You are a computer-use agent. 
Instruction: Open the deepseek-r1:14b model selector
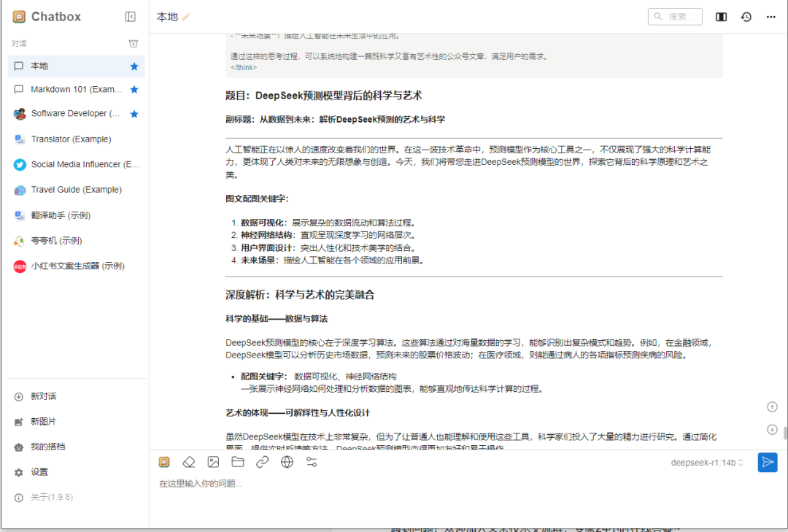coord(706,463)
